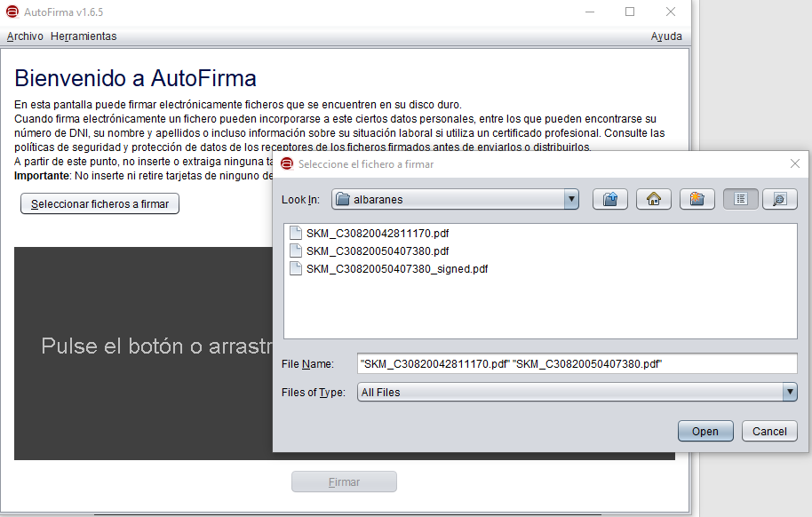Open the Files of Type dropdown arrow
Image resolution: width=812 pixels, height=517 pixels.
(x=790, y=392)
